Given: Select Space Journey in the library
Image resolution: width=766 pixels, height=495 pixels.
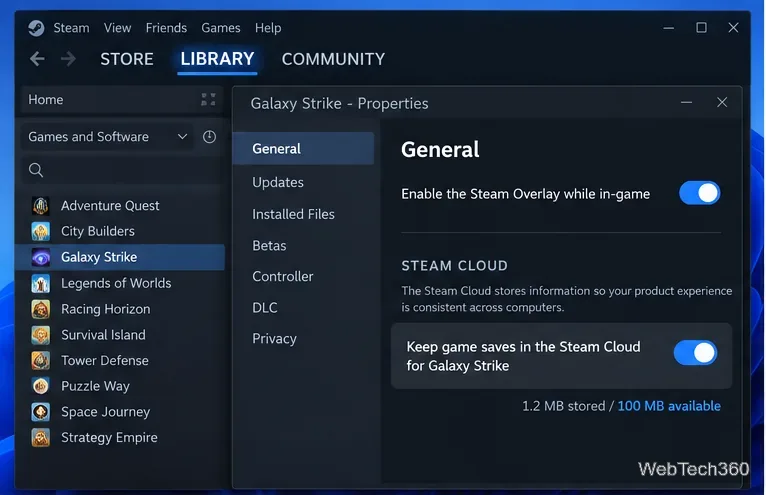Looking at the screenshot, I should pos(120,412).
